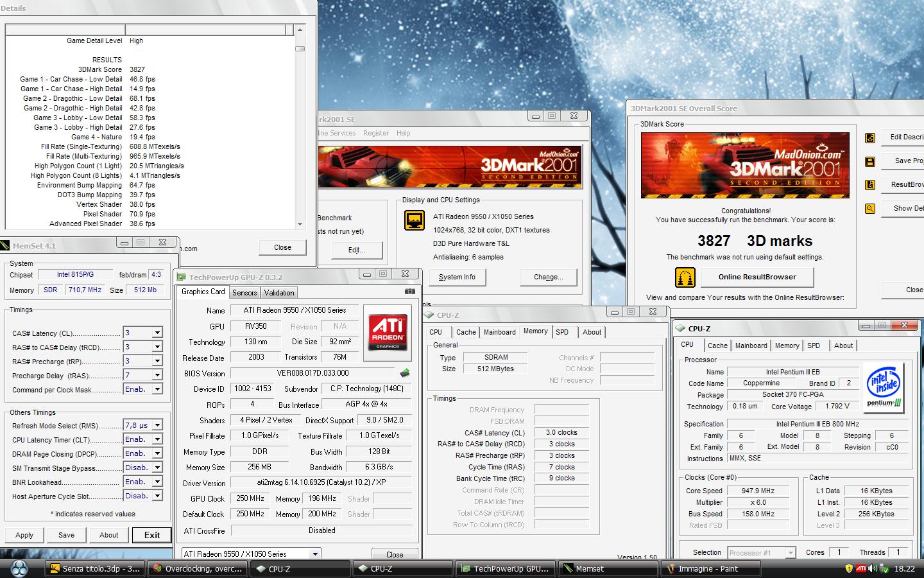Open Immagine - Paint taskbar item
924x578 pixels.
point(710,568)
